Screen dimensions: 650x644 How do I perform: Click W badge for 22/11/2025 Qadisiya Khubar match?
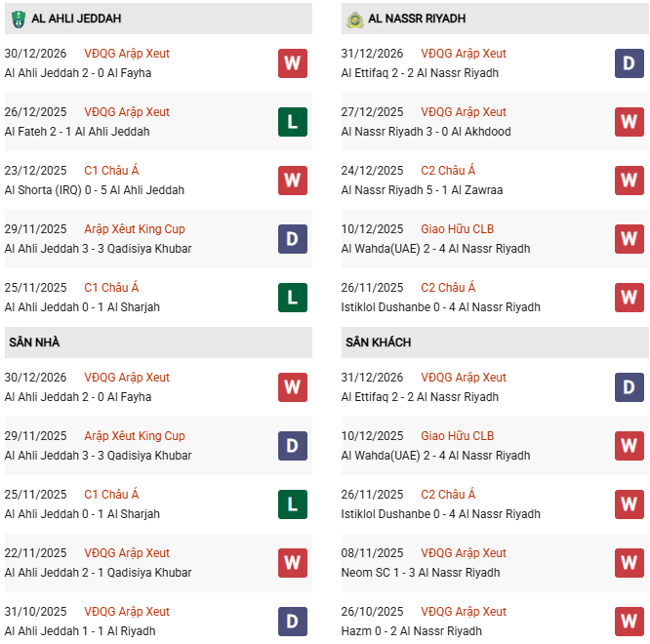pyautogui.click(x=292, y=563)
